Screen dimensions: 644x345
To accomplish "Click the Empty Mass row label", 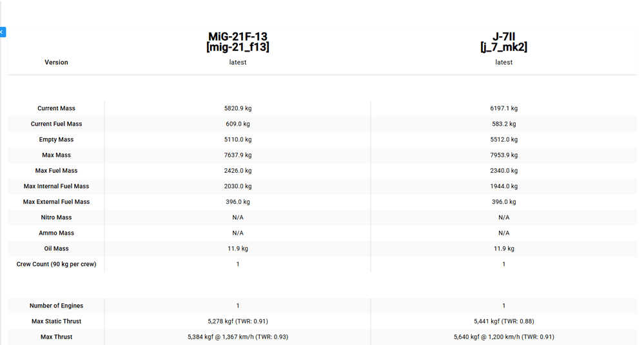I will [56, 139].
